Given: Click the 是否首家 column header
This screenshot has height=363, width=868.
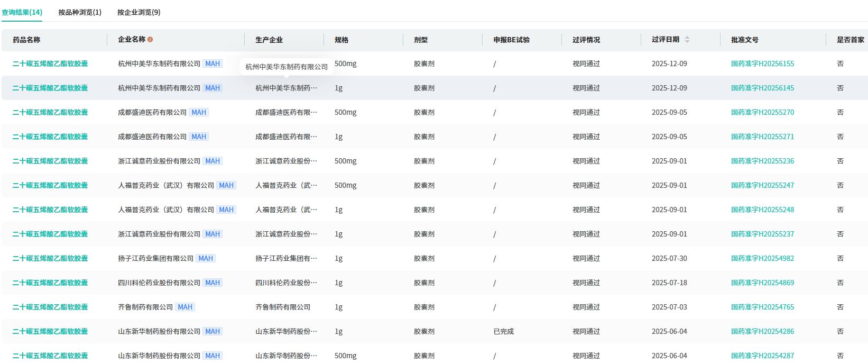Looking at the screenshot, I should (x=851, y=40).
